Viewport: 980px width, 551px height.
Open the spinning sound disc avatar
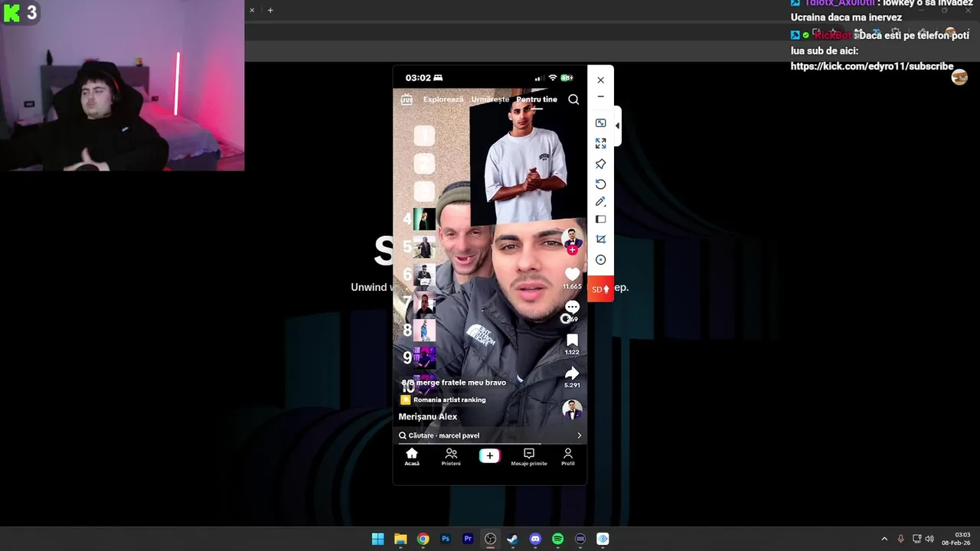tap(572, 409)
